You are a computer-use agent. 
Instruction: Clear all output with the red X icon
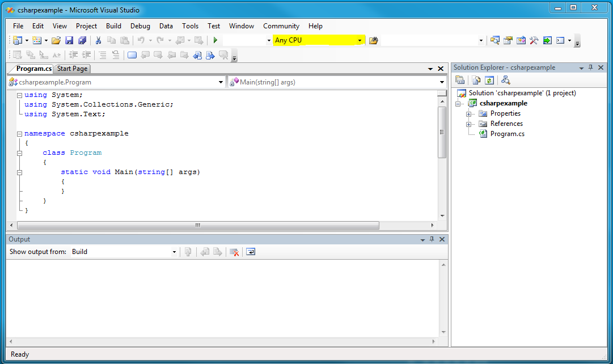pos(234,252)
